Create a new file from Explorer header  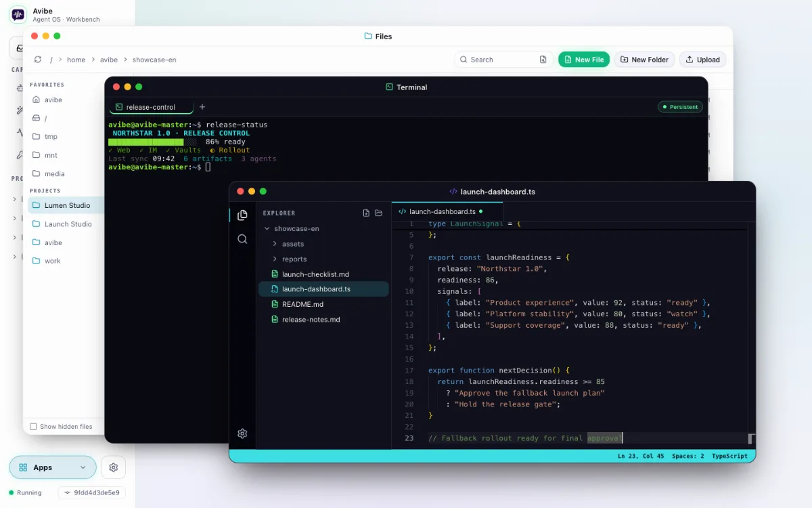click(x=366, y=213)
